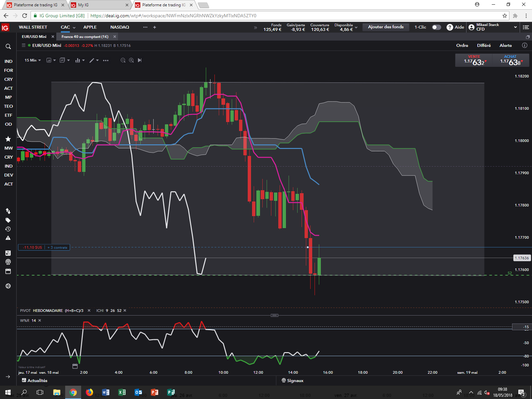Click the panel resize handle above W%R

(274, 315)
